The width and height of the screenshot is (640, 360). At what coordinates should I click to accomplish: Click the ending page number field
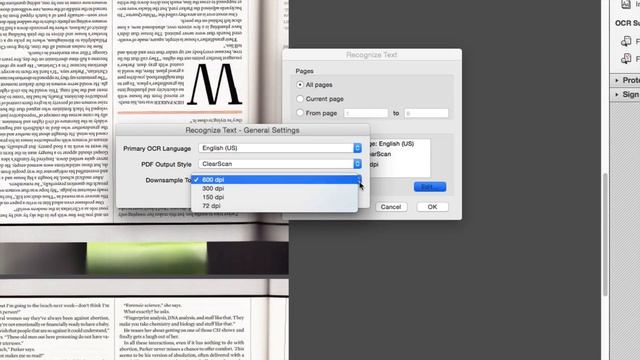pyautogui.click(x=426, y=113)
